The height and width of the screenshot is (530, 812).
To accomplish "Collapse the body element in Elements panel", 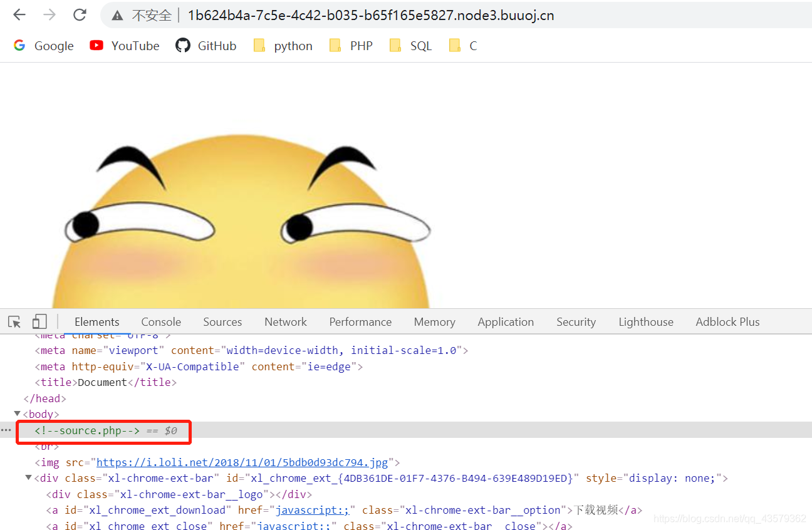I will coord(17,413).
